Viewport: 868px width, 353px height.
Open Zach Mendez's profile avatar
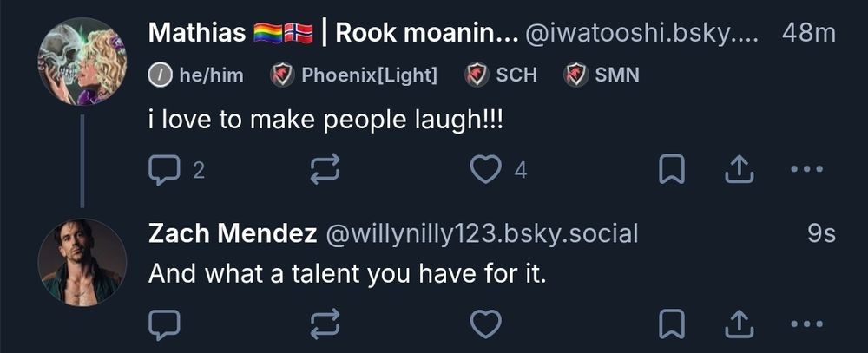(82, 262)
